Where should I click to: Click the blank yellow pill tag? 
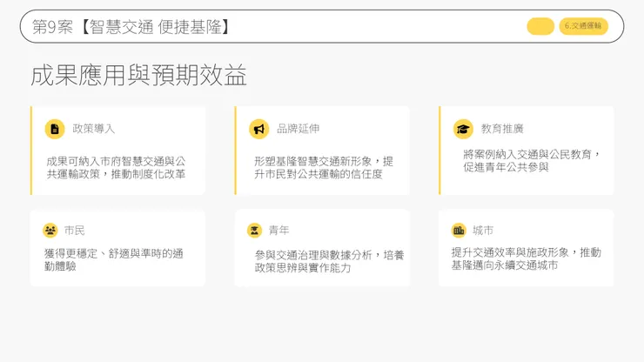540,26
